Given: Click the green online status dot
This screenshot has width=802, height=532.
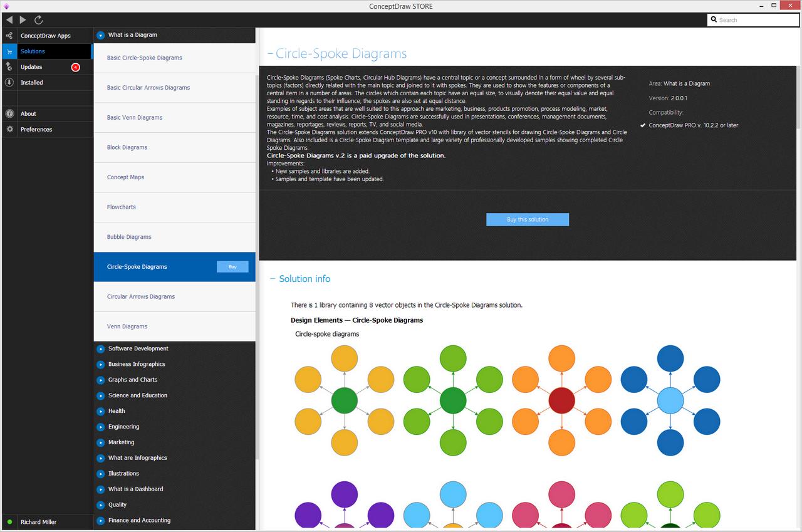Looking at the screenshot, I should (9, 522).
